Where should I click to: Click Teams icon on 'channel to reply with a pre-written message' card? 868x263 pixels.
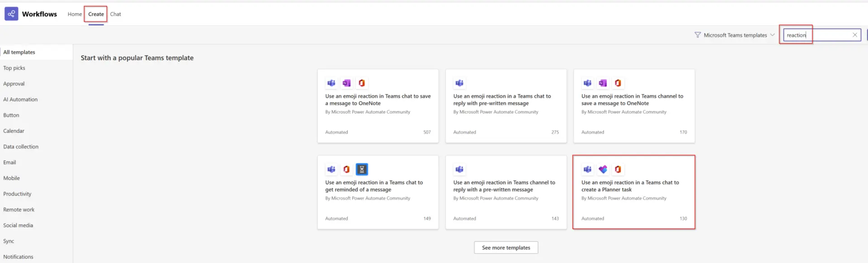point(459,169)
